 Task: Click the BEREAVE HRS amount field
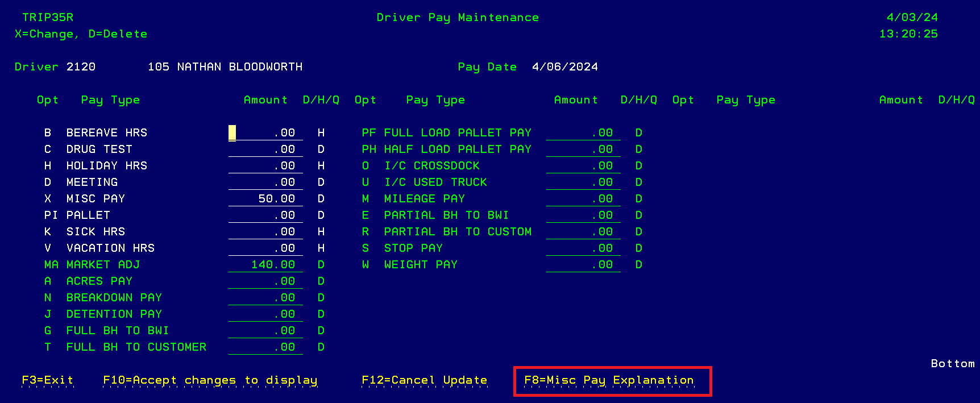[265, 133]
